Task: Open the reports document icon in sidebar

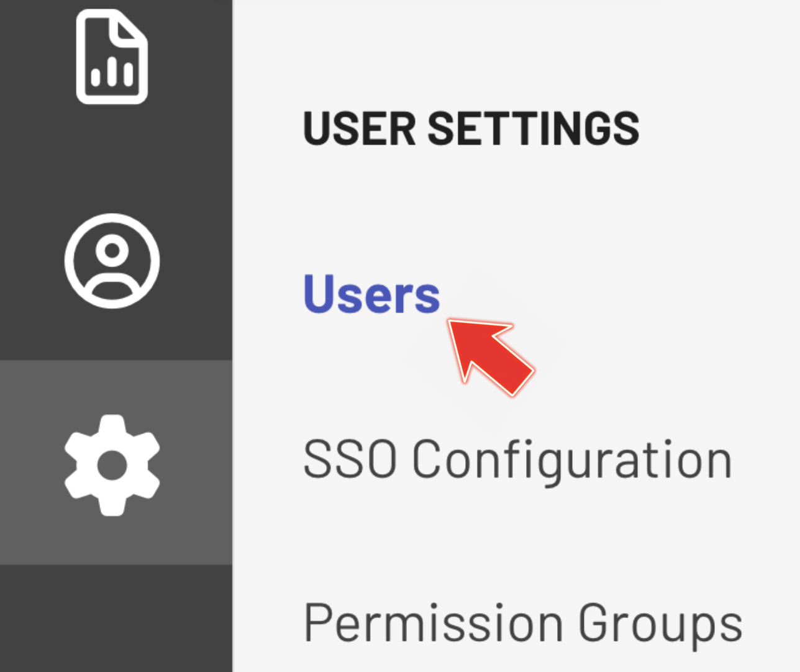Action: [x=112, y=57]
